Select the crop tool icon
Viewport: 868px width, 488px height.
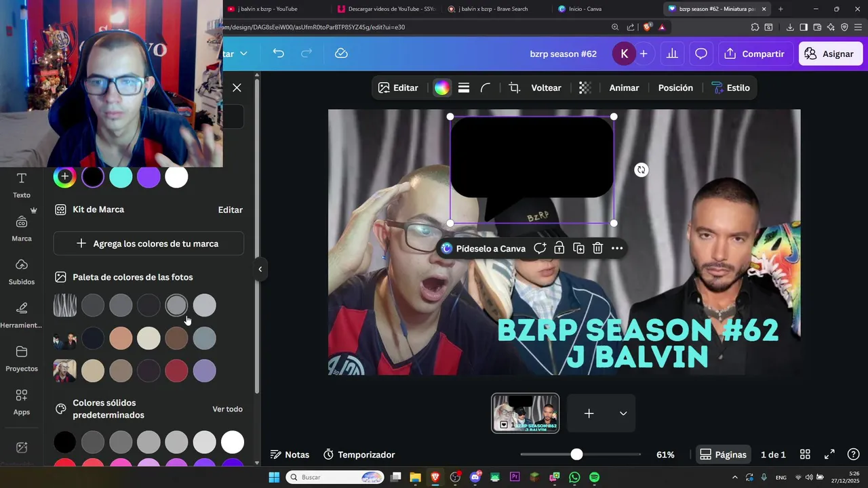point(515,87)
